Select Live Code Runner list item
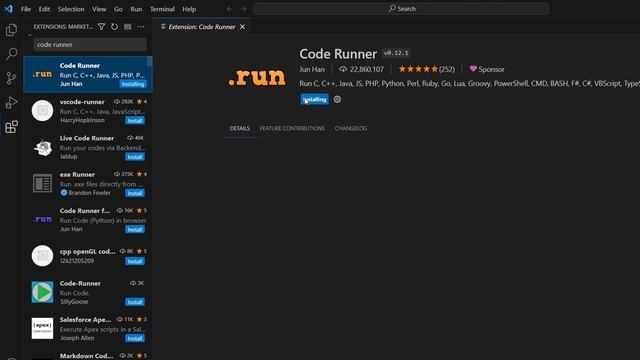This screenshot has width=640, height=360. click(x=88, y=147)
